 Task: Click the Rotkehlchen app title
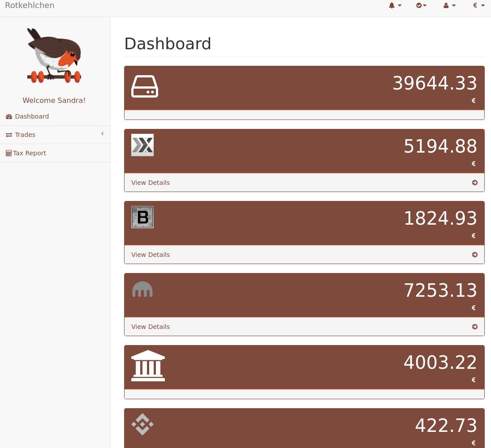point(30,5)
